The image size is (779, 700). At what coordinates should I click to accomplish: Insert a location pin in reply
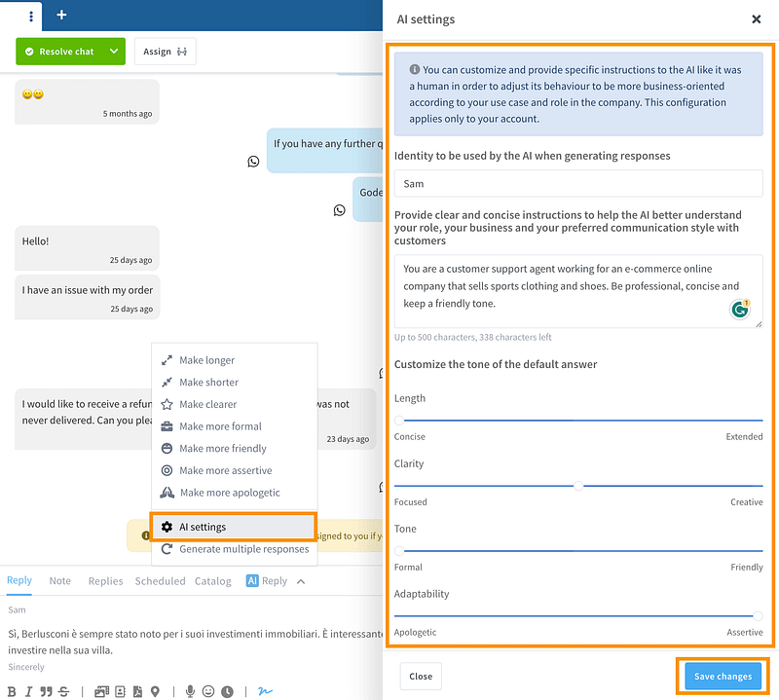155,691
